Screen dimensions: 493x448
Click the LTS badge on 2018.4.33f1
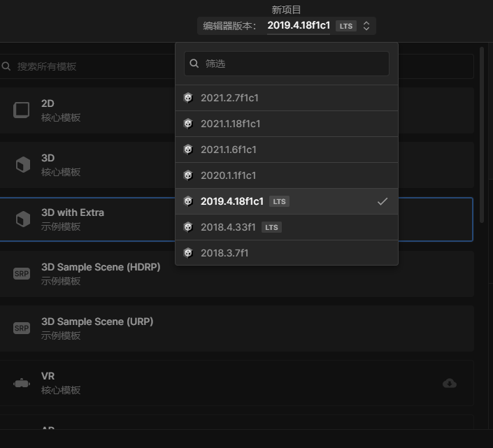pyautogui.click(x=271, y=227)
